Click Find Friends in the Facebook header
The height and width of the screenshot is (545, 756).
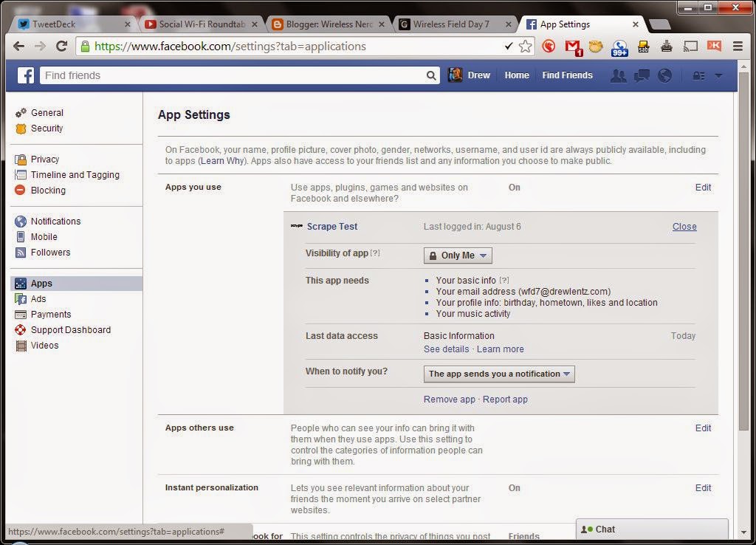coord(567,75)
